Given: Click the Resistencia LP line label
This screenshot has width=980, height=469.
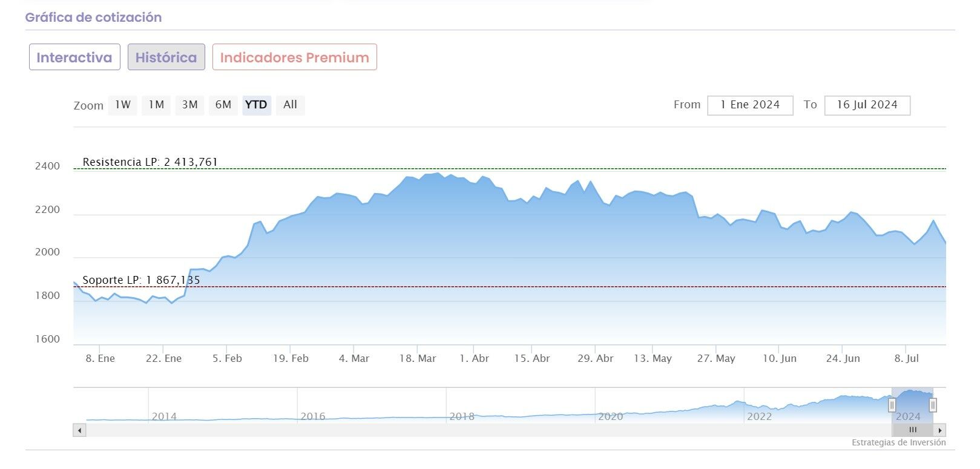Looking at the screenshot, I should (150, 162).
